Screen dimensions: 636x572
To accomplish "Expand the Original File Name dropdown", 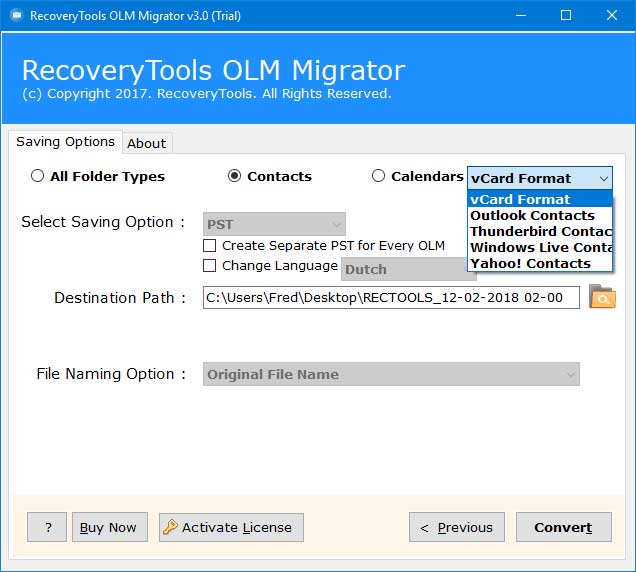I will [x=391, y=374].
